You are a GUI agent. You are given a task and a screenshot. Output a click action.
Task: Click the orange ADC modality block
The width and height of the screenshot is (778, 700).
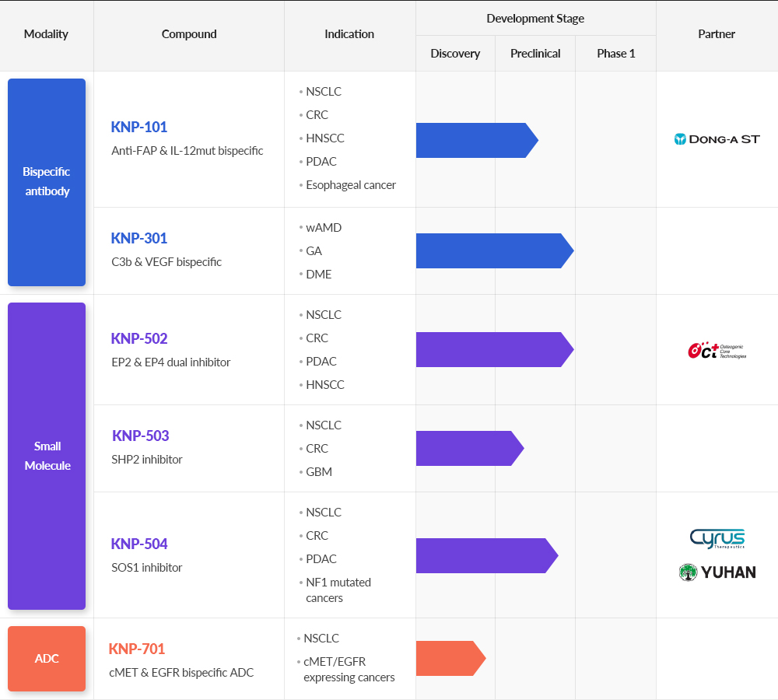tap(47, 659)
